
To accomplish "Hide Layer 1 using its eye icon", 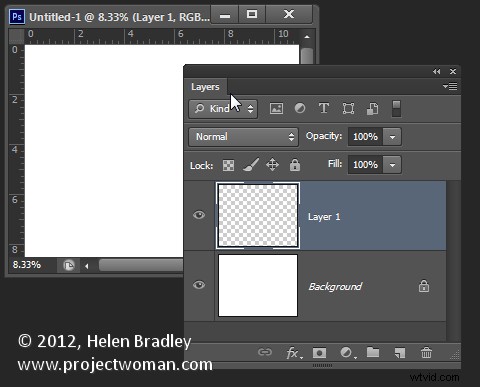I will [x=199, y=215].
